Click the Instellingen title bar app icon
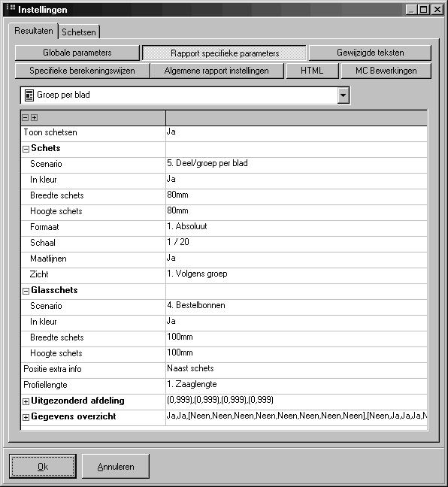The height and width of the screenshot is (487, 448). [11, 7]
